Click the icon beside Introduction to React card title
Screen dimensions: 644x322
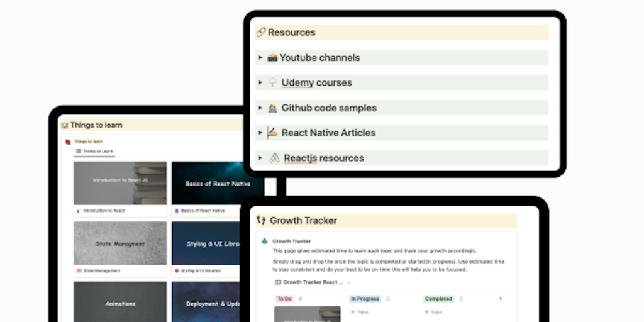point(79,211)
